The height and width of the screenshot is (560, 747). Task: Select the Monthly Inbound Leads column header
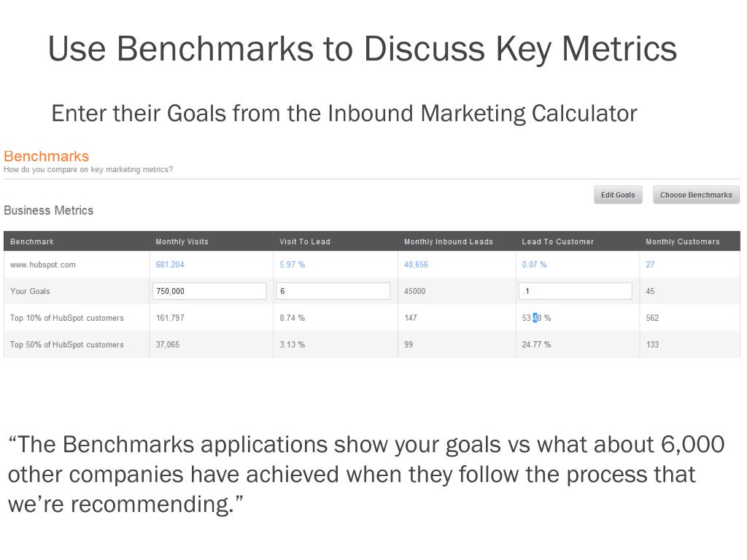pyautogui.click(x=449, y=241)
